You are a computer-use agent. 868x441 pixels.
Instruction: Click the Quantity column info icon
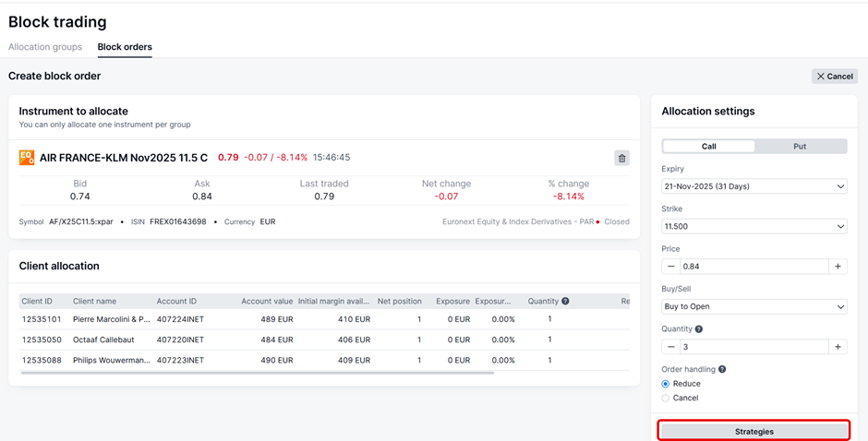pos(565,301)
